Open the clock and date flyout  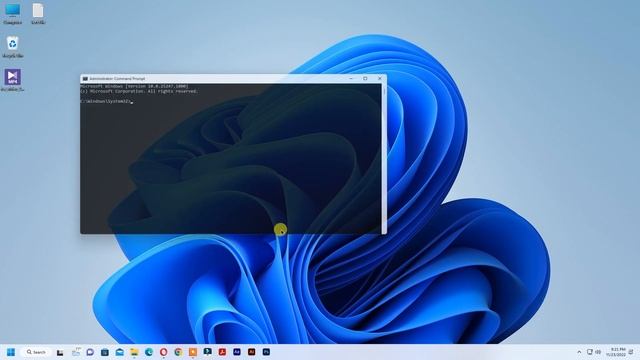616,352
